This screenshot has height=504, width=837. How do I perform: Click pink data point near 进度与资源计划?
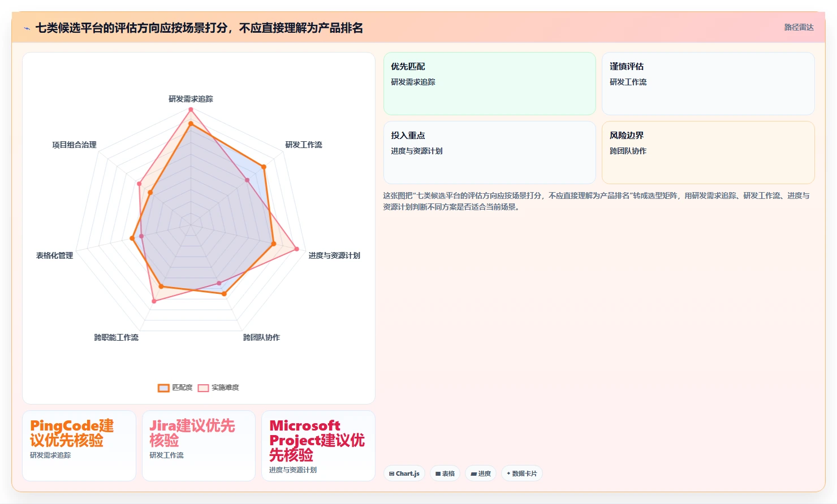pyautogui.click(x=296, y=249)
